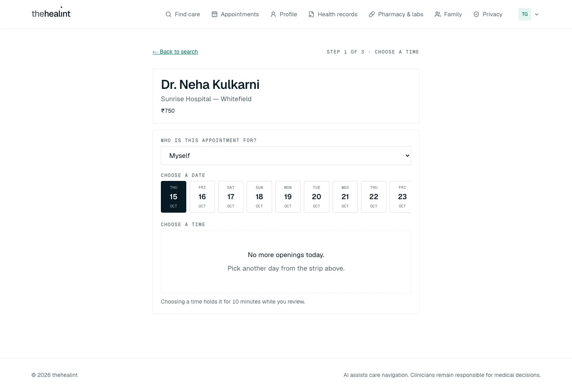Click the Step 1 of 3 label
The width and height of the screenshot is (572, 392).
(x=373, y=52)
